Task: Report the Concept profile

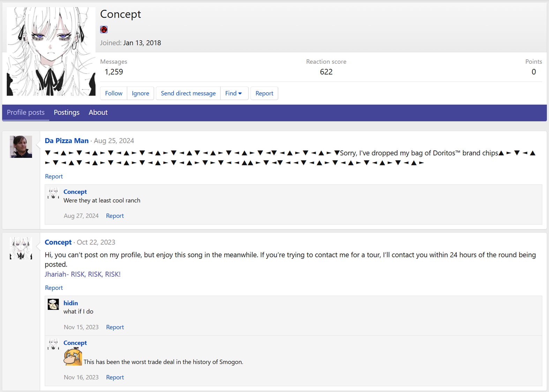Action: pos(264,93)
